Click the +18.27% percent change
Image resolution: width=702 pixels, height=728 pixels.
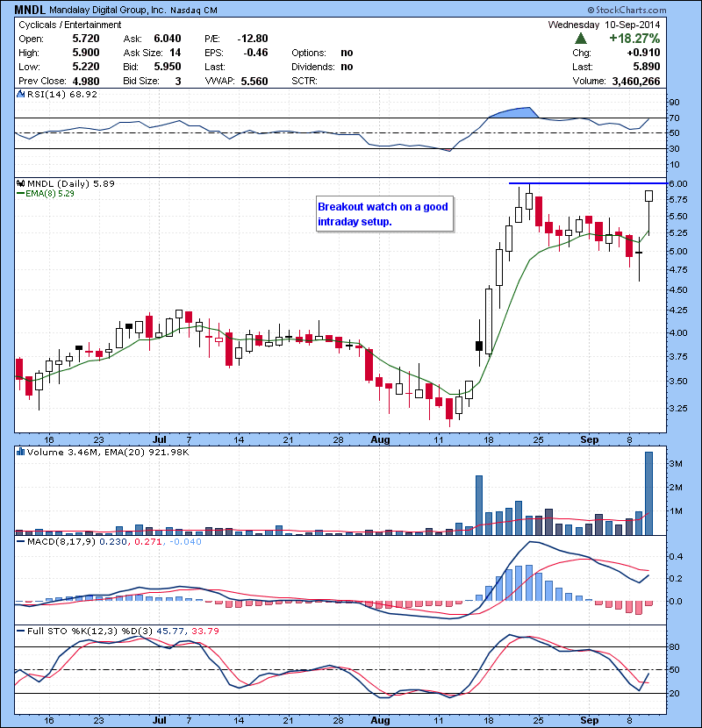tap(634, 38)
